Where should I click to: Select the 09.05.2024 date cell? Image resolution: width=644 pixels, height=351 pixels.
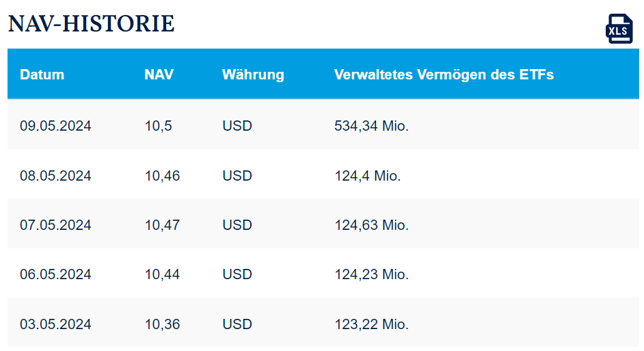click(x=55, y=126)
